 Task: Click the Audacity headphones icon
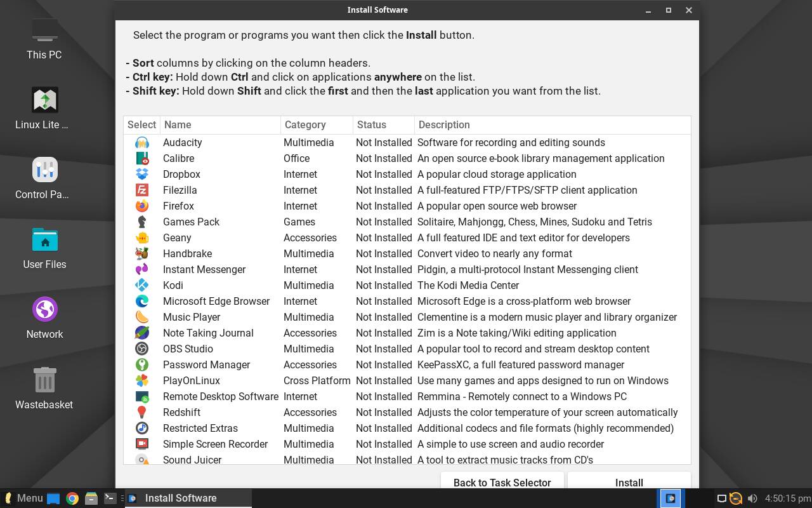tap(142, 142)
